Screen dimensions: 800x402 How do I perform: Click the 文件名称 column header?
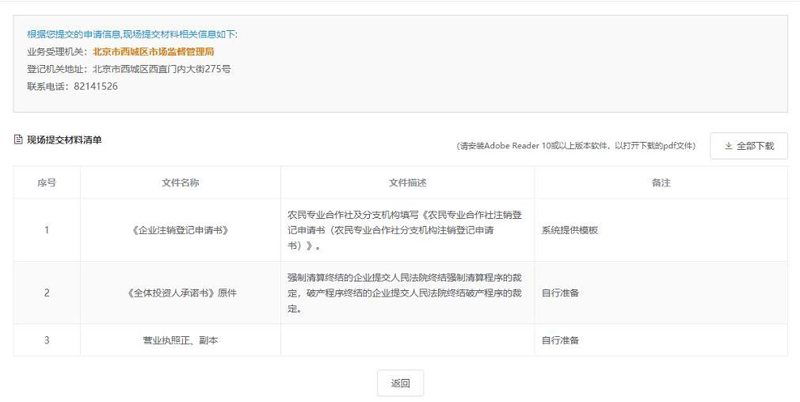[180, 182]
